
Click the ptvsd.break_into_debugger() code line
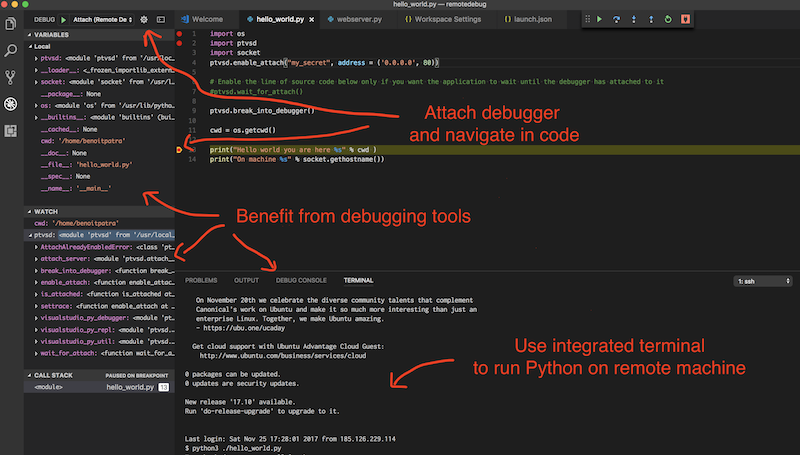[262, 111]
